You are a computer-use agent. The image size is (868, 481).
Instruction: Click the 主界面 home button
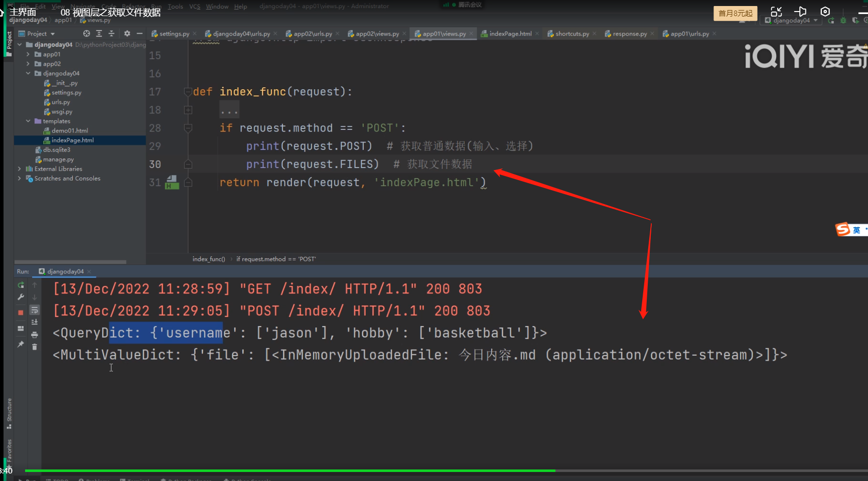pos(23,12)
